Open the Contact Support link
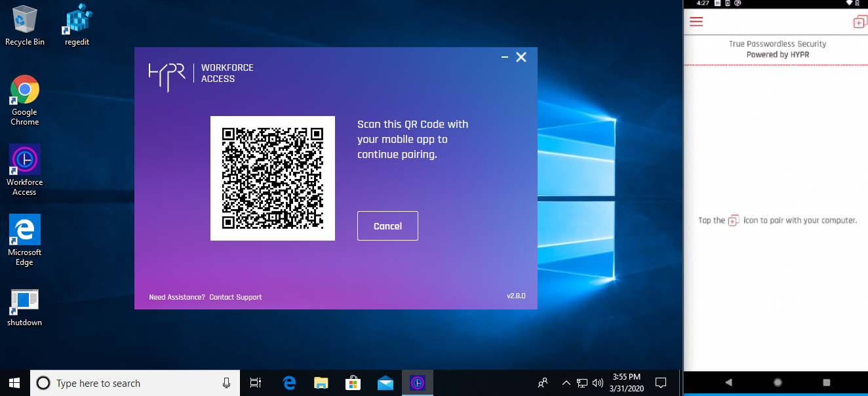The width and height of the screenshot is (868, 396). [x=235, y=297]
